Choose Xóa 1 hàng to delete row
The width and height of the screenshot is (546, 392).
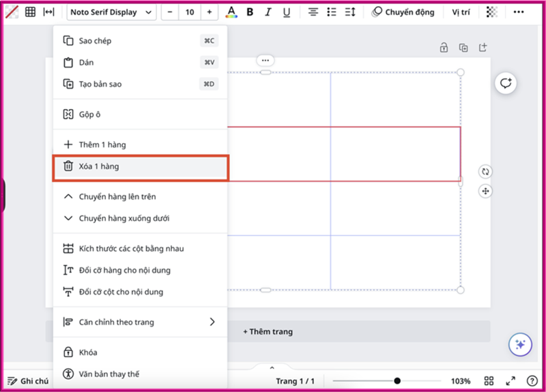(x=141, y=166)
